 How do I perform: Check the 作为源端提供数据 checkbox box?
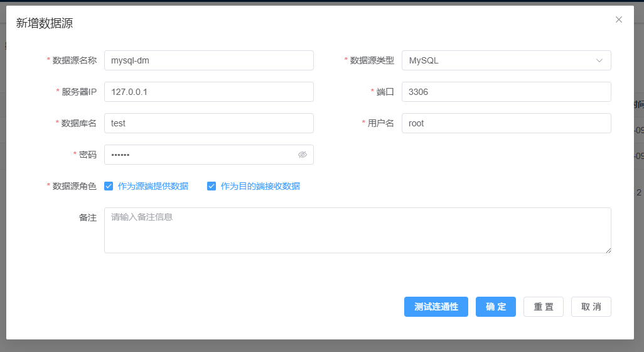tap(109, 186)
